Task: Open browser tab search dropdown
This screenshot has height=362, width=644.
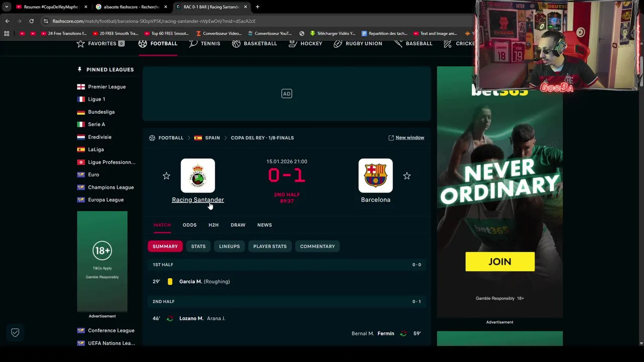Action: point(7,7)
